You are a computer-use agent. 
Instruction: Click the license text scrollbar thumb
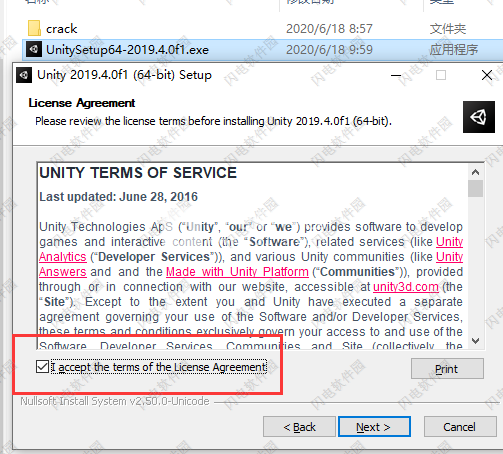pyautogui.click(x=475, y=189)
